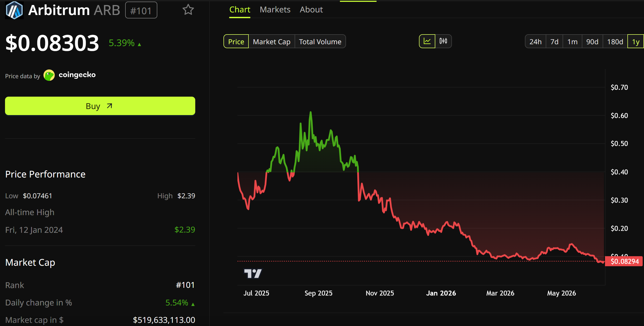Click the All-time High label
The height and width of the screenshot is (326, 644).
[x=30, y=212]
